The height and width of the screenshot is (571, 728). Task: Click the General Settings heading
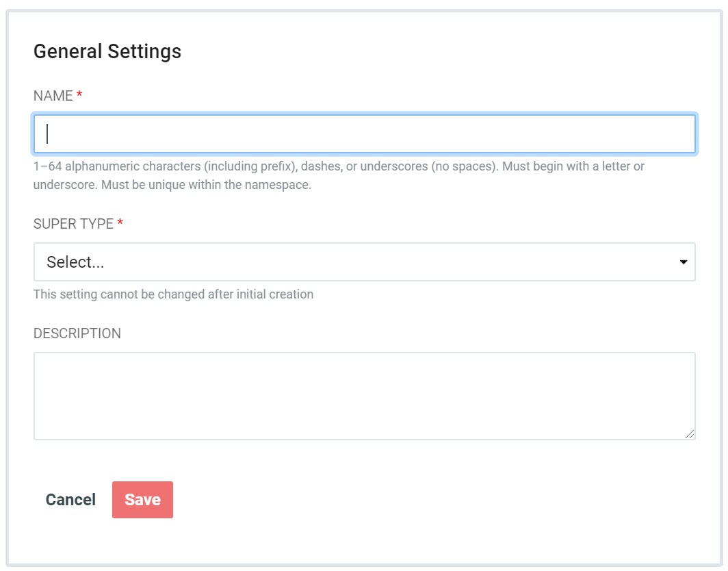(x=107, y=51)
